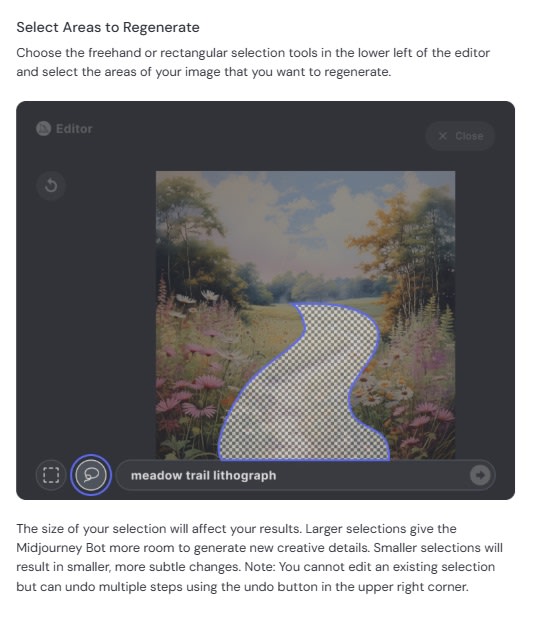533x620 pixels.
Task: Select the rectangular selection tool
Action: pos(51,474)
